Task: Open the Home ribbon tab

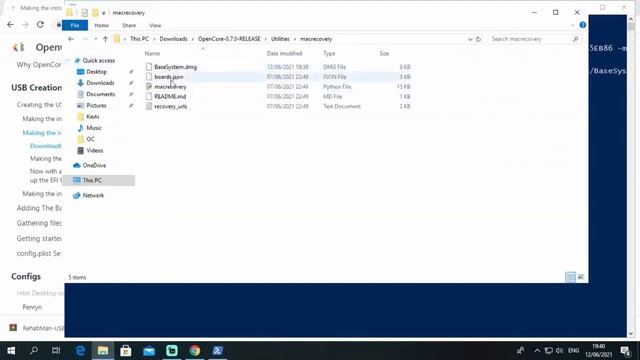Action: 102,25
